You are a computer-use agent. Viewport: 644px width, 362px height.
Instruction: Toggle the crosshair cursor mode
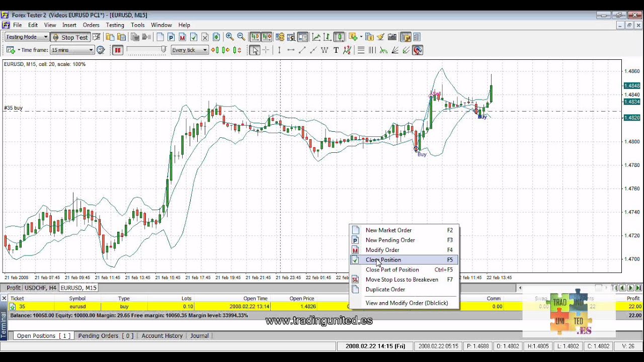[x=266, y=50]
